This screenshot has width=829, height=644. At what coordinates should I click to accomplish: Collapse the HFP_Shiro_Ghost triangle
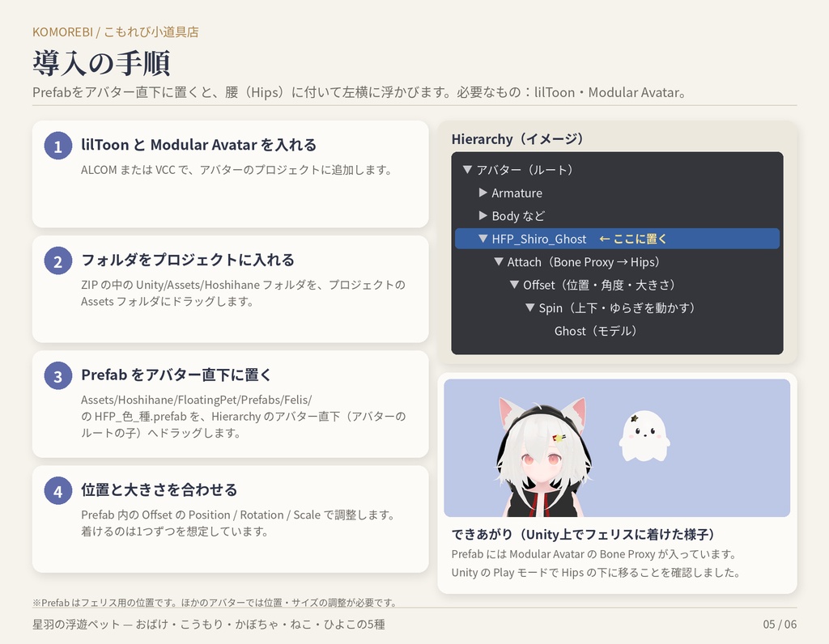[483, 239]
